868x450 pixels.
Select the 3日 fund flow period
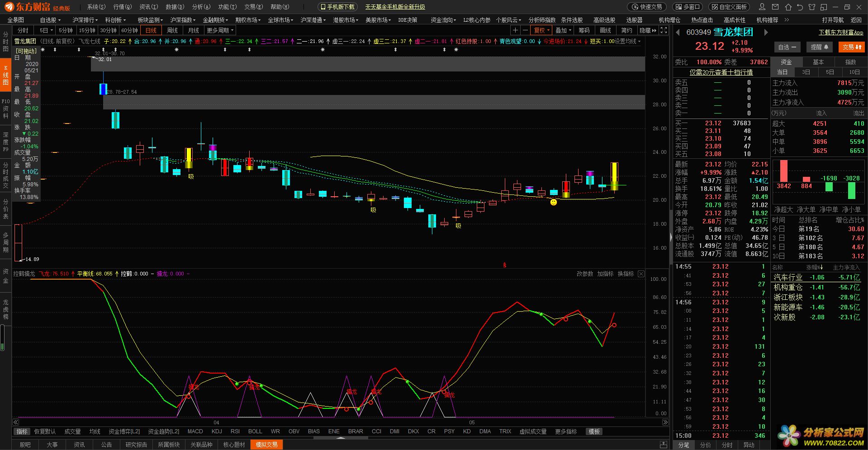[806, 72]
